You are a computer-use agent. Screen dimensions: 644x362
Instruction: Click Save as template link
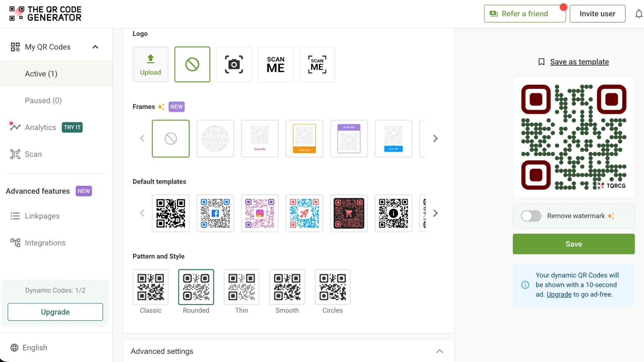(x=579, y=62)
